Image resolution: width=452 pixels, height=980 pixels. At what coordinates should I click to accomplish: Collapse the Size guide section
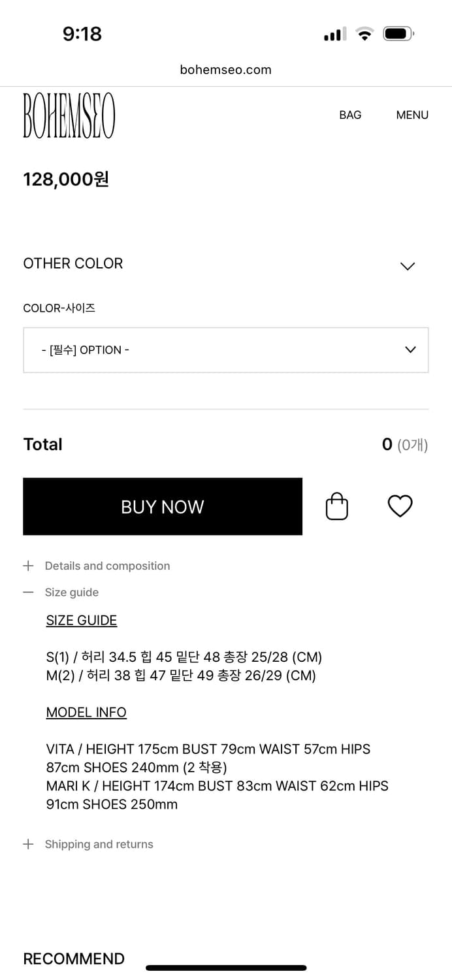tap(72, 593)
